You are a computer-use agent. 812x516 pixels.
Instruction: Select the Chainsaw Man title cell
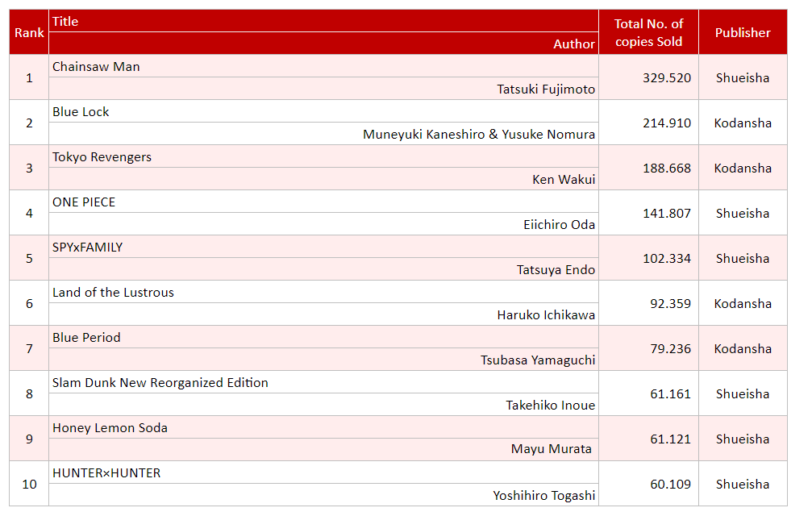coord(323,66)
